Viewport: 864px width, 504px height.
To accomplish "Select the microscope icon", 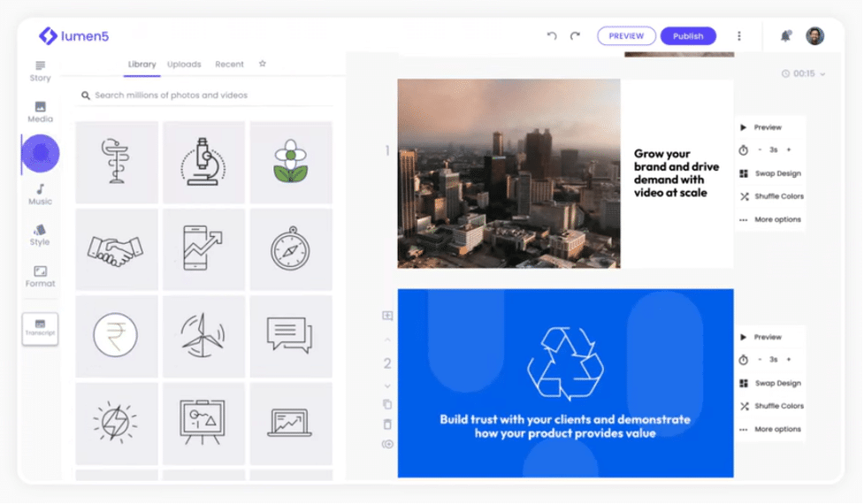I will coord(204,163).
